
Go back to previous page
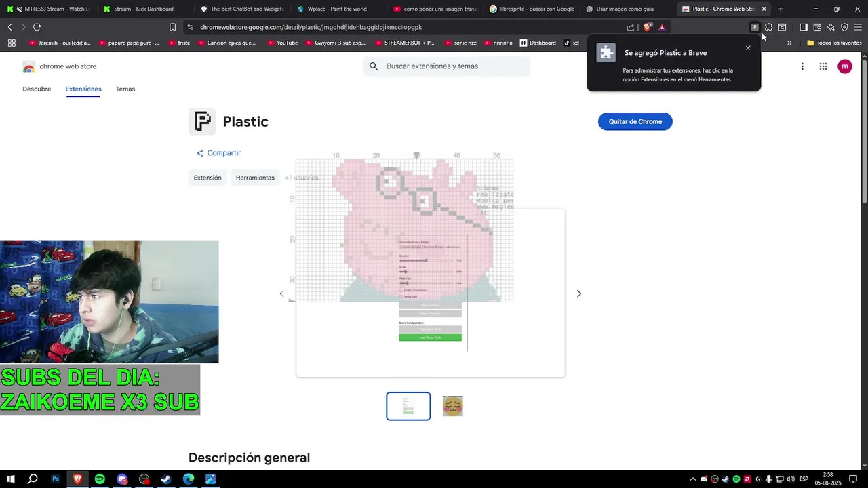pos(9,27)
